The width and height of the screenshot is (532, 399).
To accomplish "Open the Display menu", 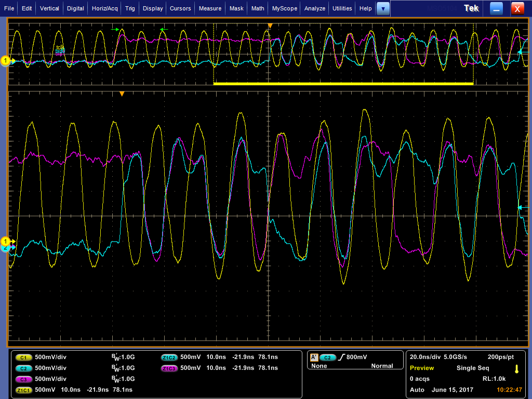I will pyautogui.click(x=152, y=8).
